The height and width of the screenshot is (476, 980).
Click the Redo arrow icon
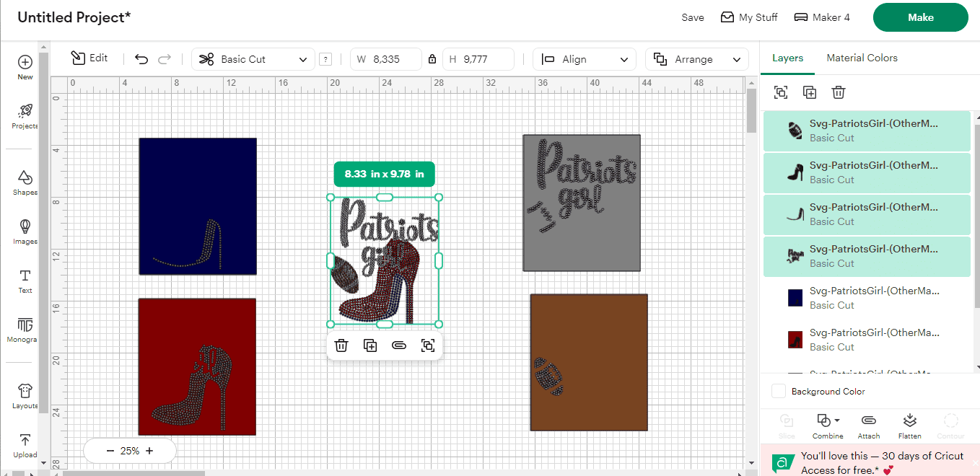165,59
